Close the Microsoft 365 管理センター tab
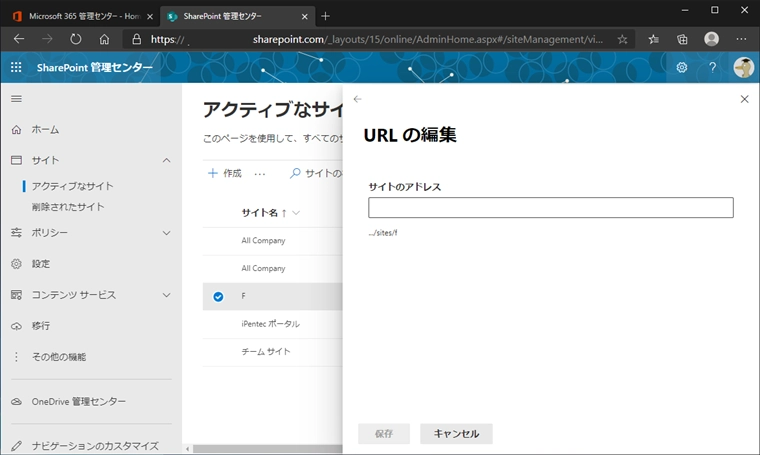This screenshot has width=760, height=455. coord(150,16)
